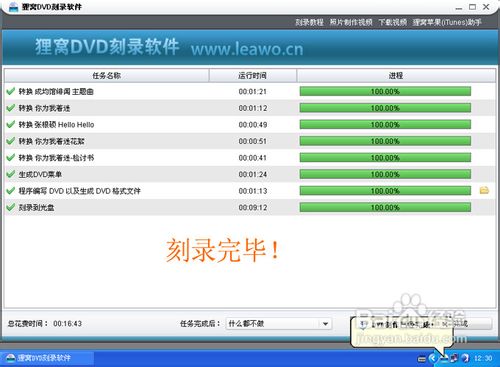
Task: Click the 狸窝DVD刻录软件 banner logo
Action: 107,47
